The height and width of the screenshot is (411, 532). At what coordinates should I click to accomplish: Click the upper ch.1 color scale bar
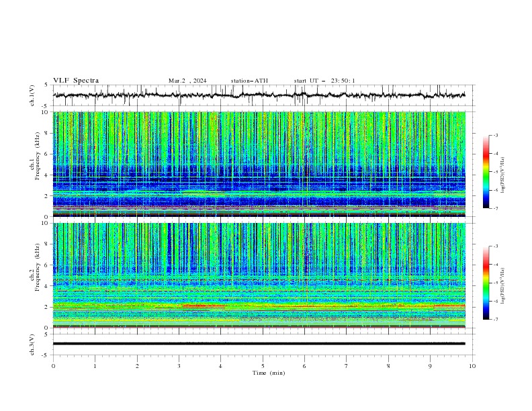pos(486,172)
